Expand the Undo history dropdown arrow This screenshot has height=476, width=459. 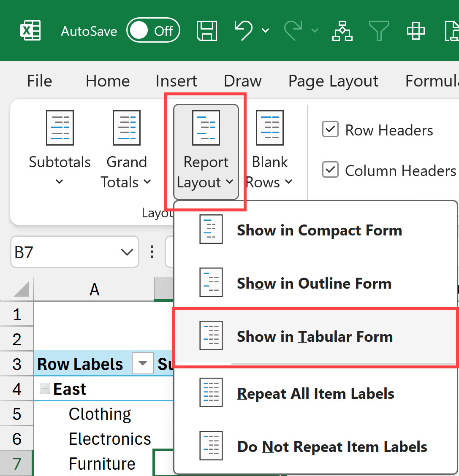click(x=266, y=31)
